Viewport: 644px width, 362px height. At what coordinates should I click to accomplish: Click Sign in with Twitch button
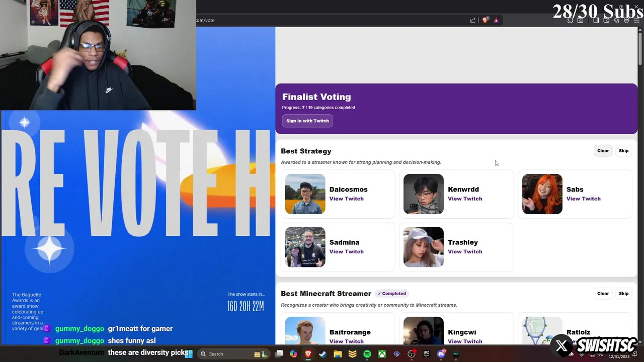(307, 121)
